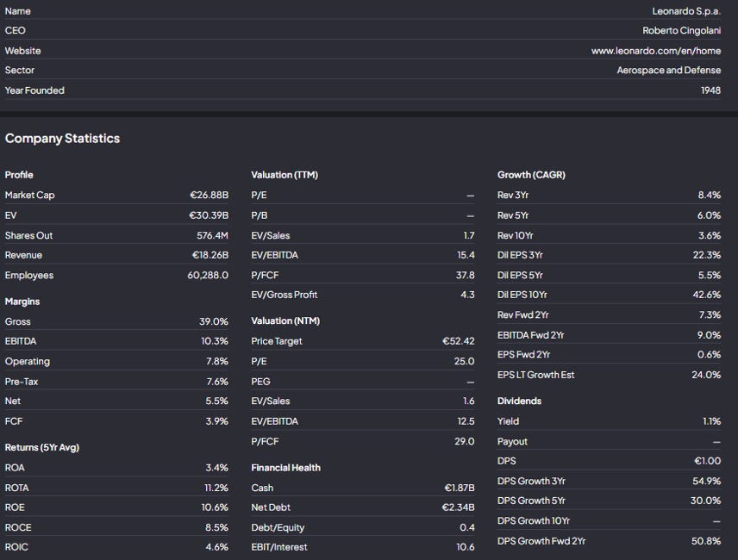Image resolution: width=738 pixels, height=560 pixels.
Task: Select Market Cap value €26.88B
Action: click(x=209, y=195)
